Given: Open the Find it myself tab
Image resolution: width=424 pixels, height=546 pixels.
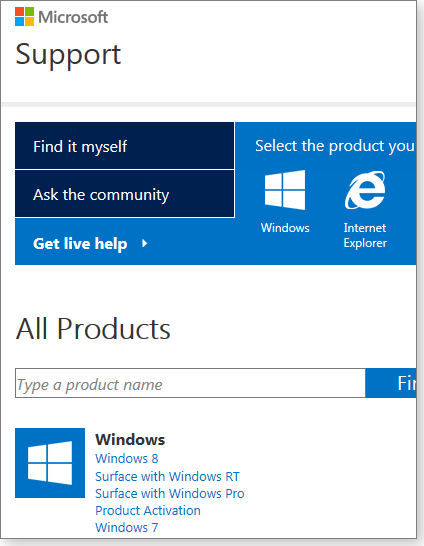Looking at the screenshot, I should pos(125,146).
